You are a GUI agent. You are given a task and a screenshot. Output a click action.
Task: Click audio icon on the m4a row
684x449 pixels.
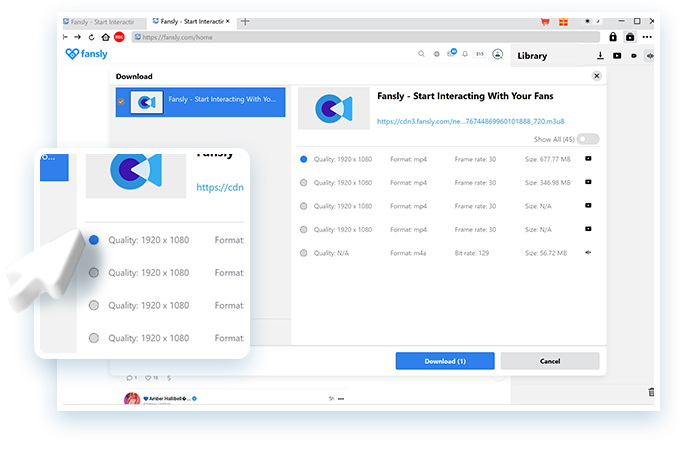588,252
